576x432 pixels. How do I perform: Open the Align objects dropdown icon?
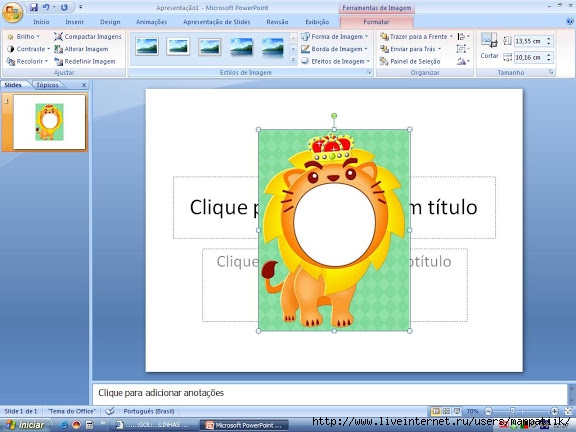[x=463, y=37]
